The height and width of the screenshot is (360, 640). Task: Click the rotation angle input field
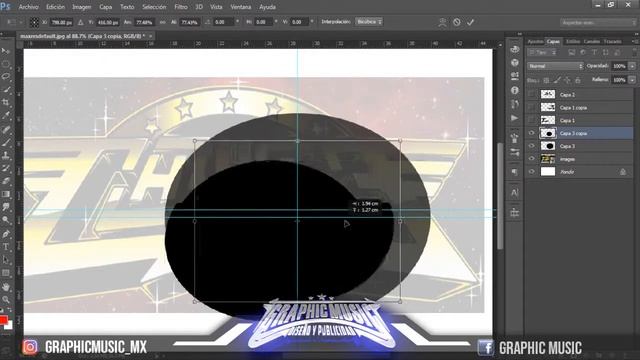(x=224, y=22)
